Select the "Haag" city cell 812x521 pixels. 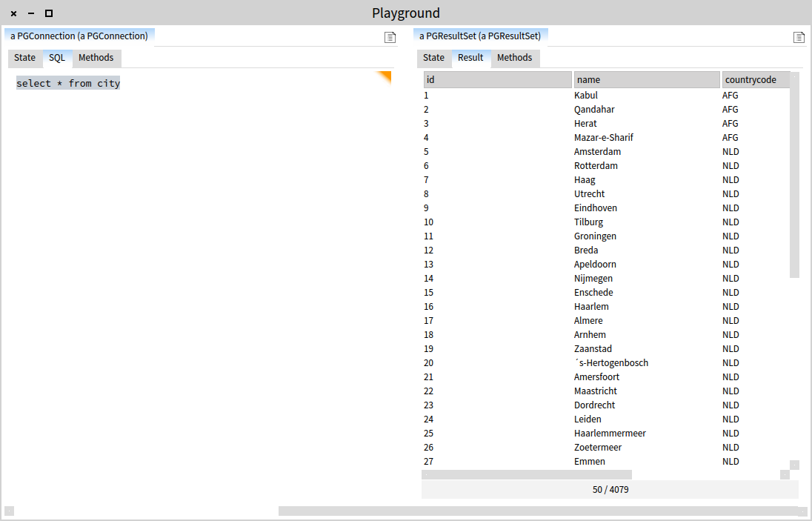coord(585,179)
